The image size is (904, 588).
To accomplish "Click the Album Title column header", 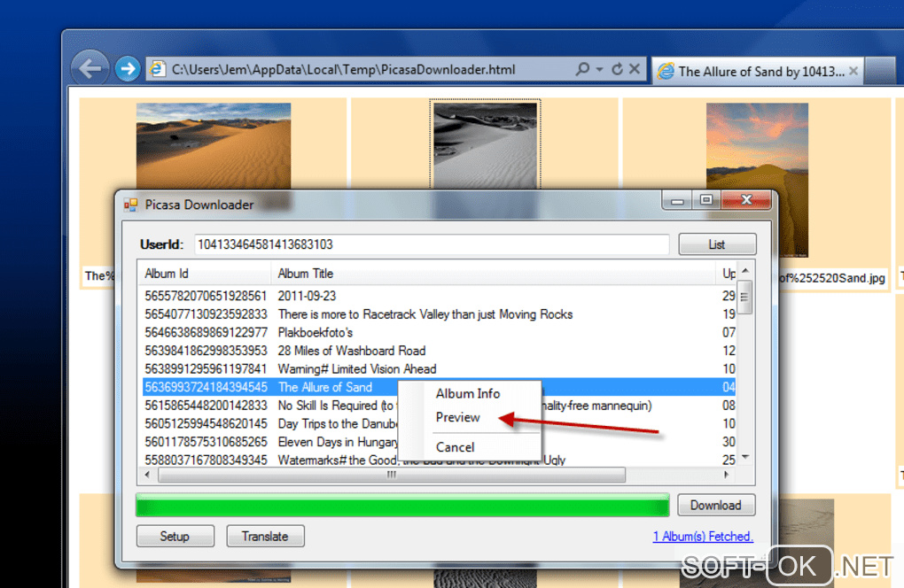I will pos(493,274).
